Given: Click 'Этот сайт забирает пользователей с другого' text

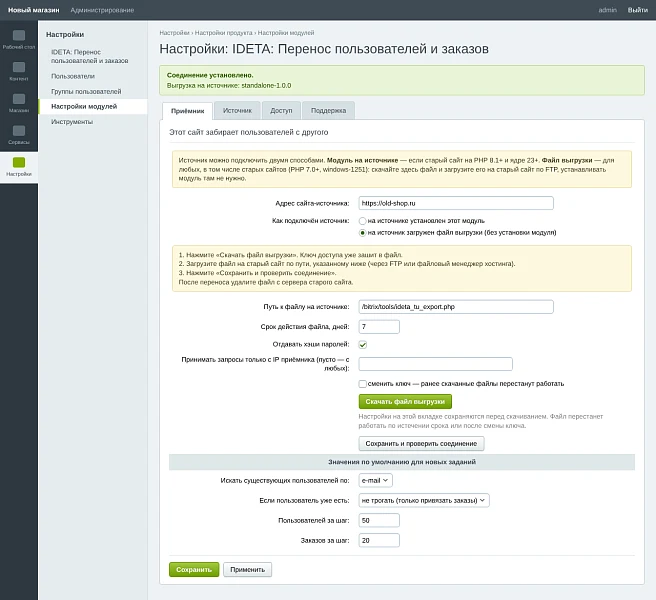Looking at the screenshot, I should [249, 132].
